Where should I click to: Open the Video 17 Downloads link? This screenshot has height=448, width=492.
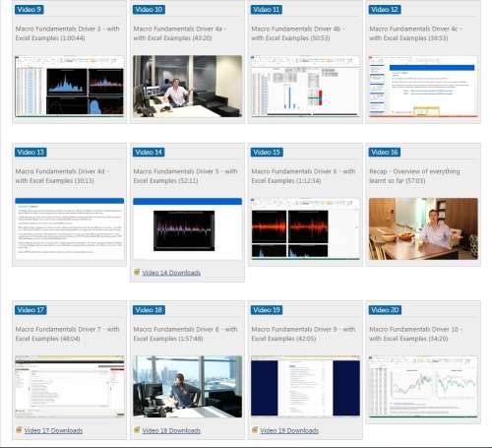coord(53,430)
